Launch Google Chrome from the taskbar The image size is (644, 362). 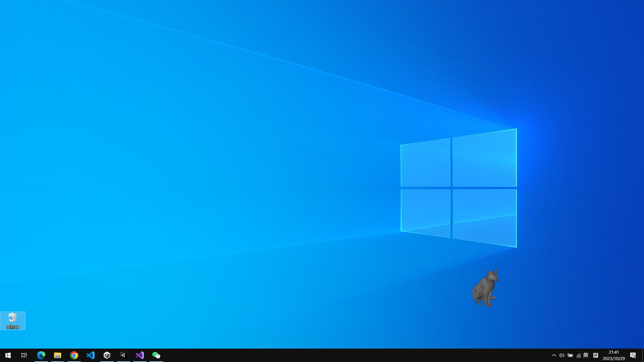[x=74, y=355]
